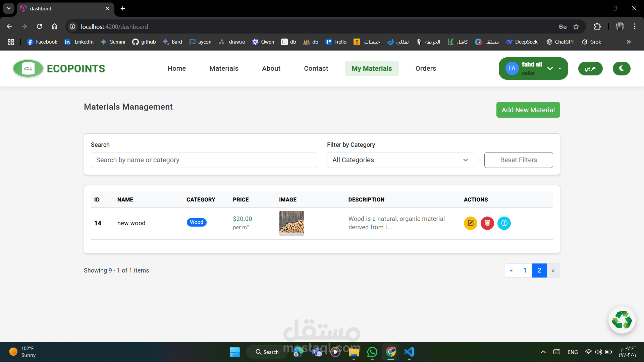Screen dimensions: 644x362
Task: Click the ECOPOINTS logo
Action: click(x=59, y=68)
